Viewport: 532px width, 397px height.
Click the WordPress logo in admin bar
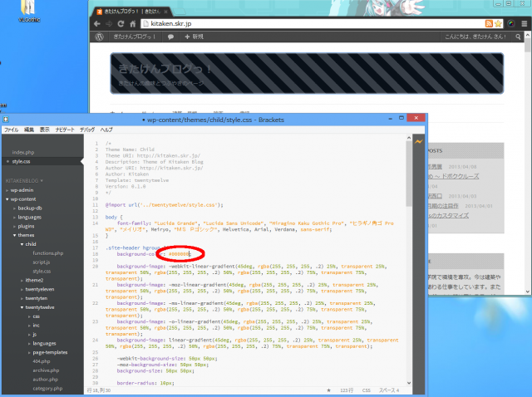point(98,37)
